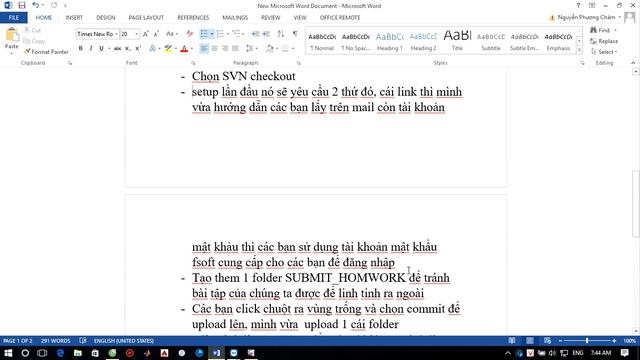The height and width of the screenshot is (360, 640).
Task: Click the font color red A swatch
Action: [184, 49]
